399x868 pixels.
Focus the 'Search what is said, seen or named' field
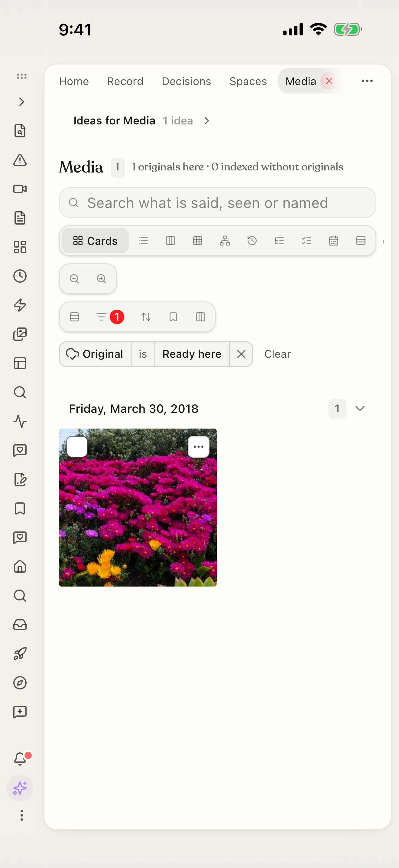(218, 202)
